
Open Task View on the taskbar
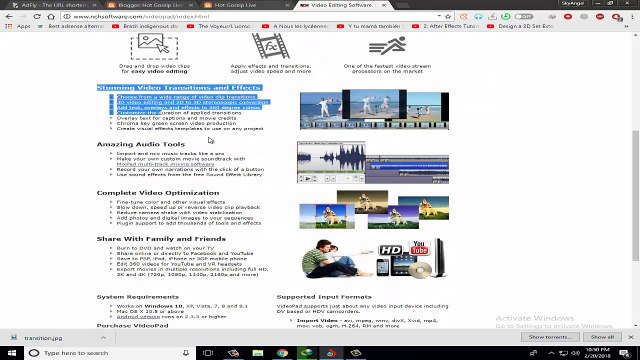click(x=208, y=353)
